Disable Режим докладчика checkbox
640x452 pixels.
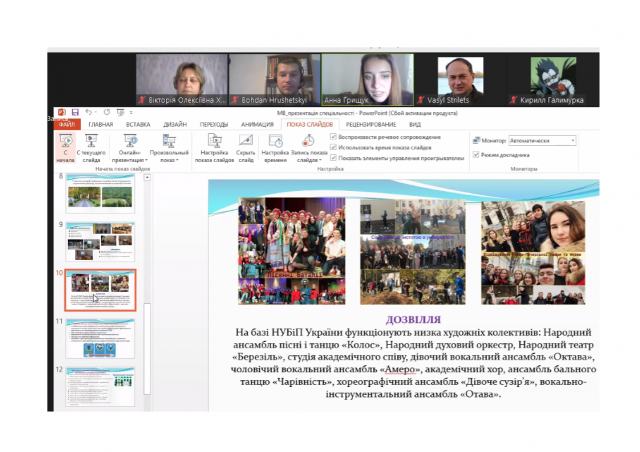click(476, 154)
